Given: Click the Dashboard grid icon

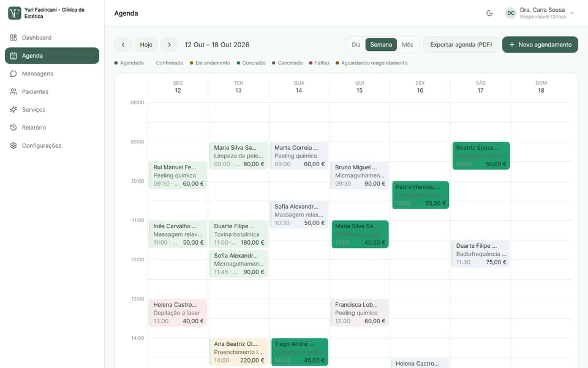Looking at the screenshot, I should [13, 37].
